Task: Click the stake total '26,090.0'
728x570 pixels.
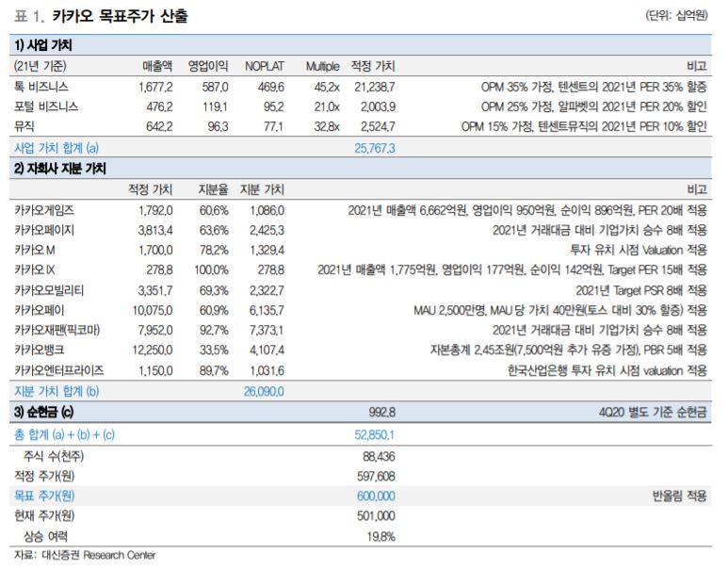Action: click(264, 392)
